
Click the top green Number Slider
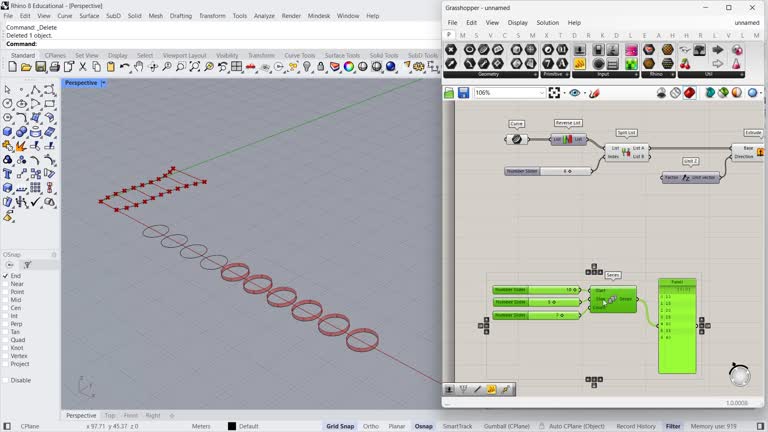click(x=537, y=290)
